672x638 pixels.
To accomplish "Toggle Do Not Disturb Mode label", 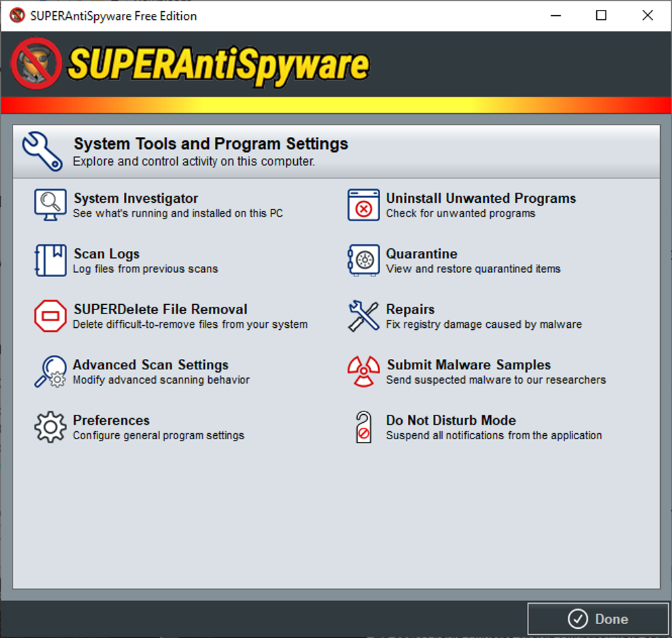I will [x=451, y=420].
